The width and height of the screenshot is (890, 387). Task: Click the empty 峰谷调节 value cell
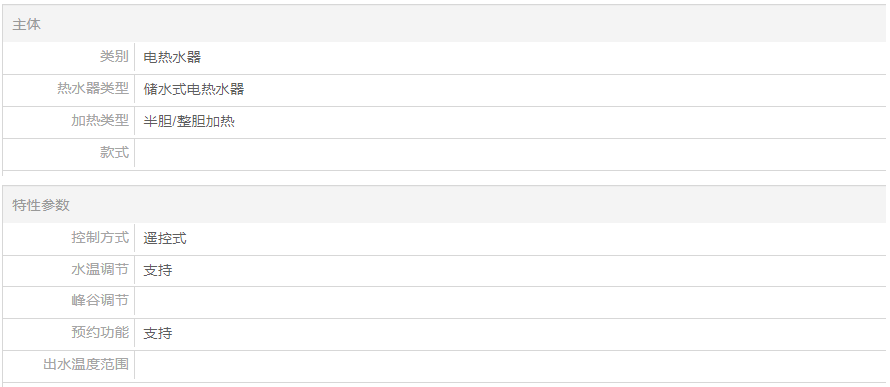[x=510, y=302]
